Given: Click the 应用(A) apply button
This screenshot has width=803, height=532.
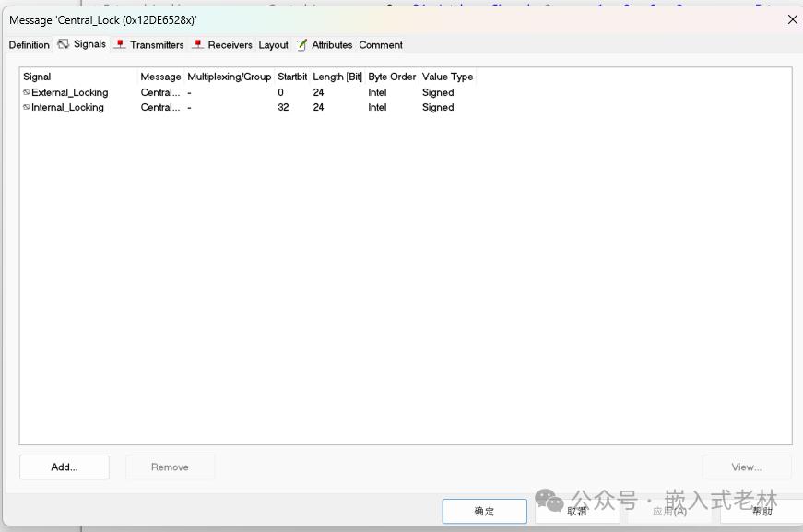Looking at the screenshot, I should (670, 511).
